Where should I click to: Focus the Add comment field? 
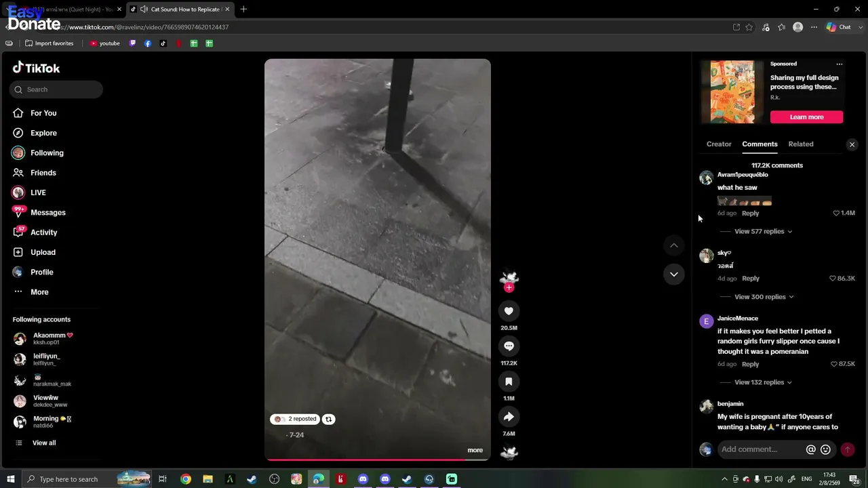click(x=761, y=449)
